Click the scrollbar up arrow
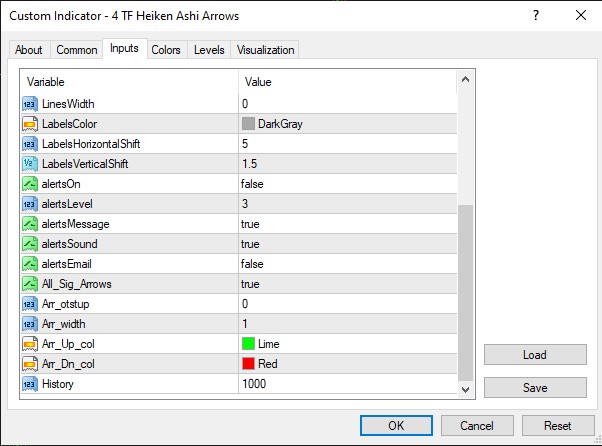Image resolution: width=602 pixels, height=446 pixels. [465, 77]
